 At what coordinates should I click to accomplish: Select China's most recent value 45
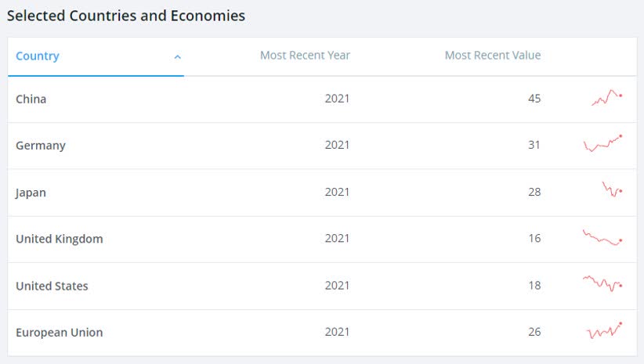[534, 99]
